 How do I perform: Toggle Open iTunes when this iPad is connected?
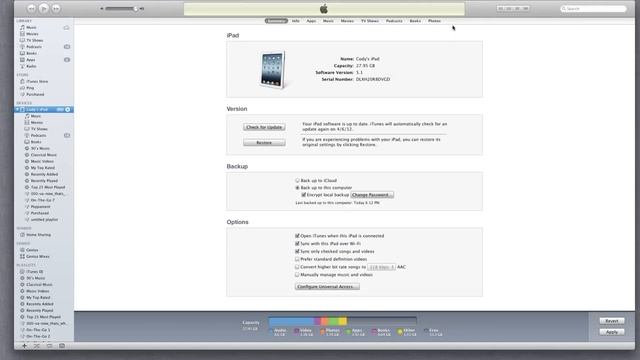tap(297, 236)
